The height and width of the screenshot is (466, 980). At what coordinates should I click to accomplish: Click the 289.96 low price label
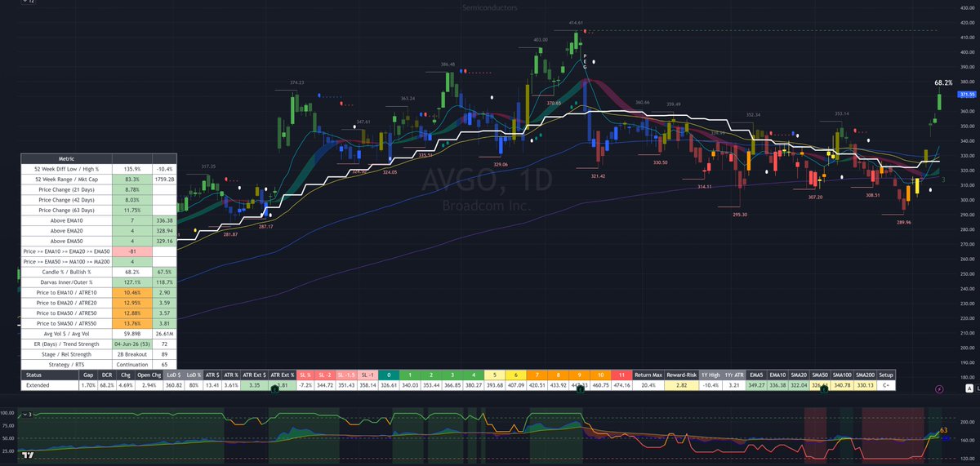tap(903, 222)
